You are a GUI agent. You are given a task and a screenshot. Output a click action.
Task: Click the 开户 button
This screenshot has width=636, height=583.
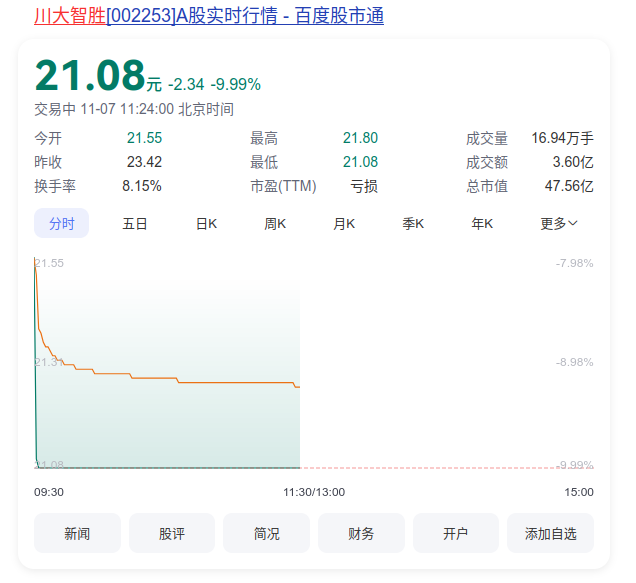point(456,533)
